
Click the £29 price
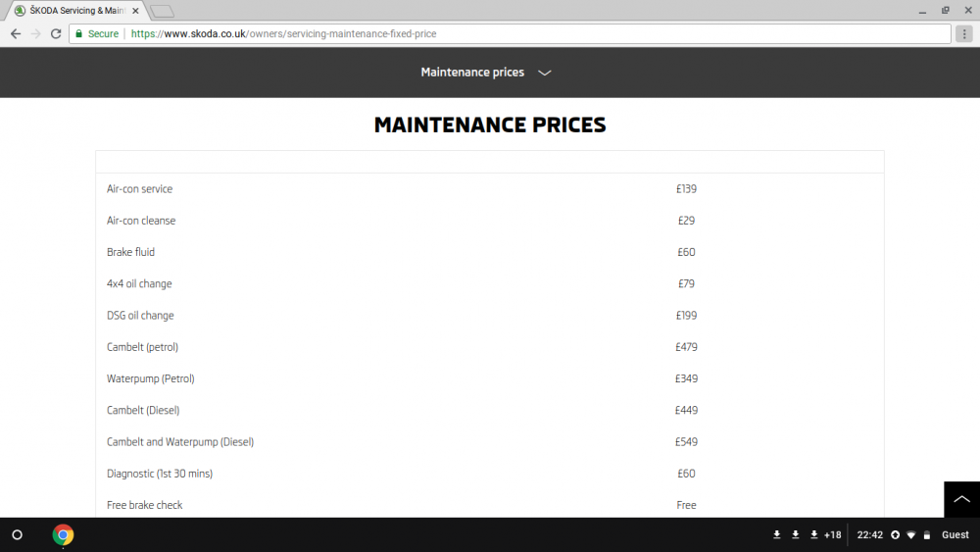[686, 221]
